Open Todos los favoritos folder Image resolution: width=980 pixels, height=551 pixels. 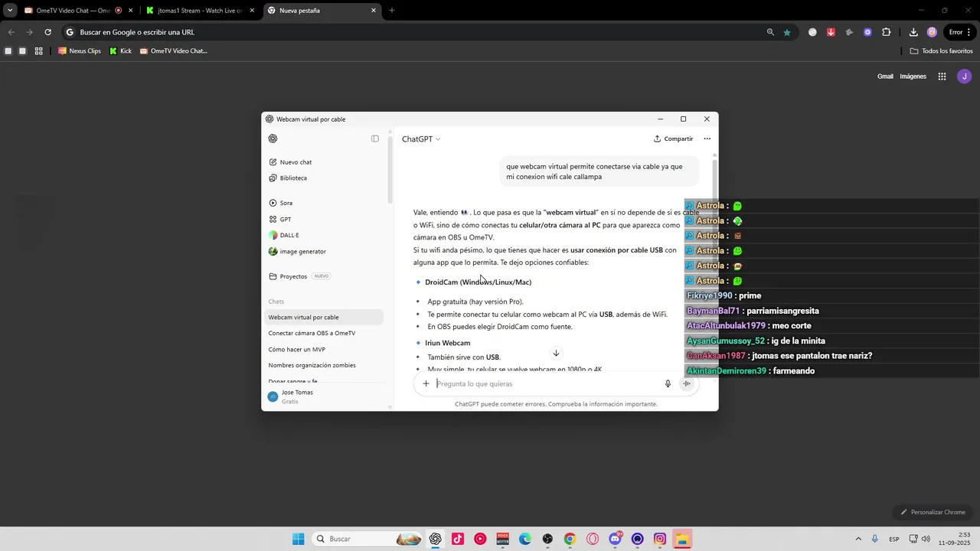click(942, 51)
